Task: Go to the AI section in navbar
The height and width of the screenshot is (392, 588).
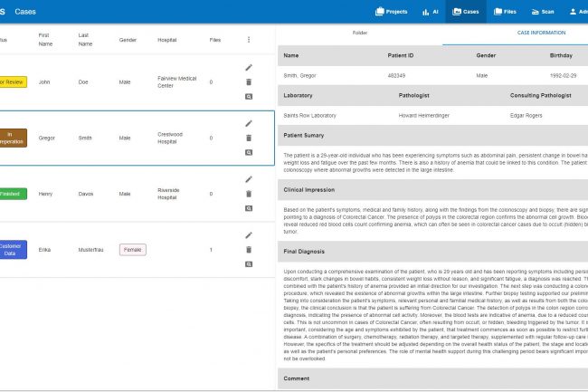Action: tap(430, 12)
